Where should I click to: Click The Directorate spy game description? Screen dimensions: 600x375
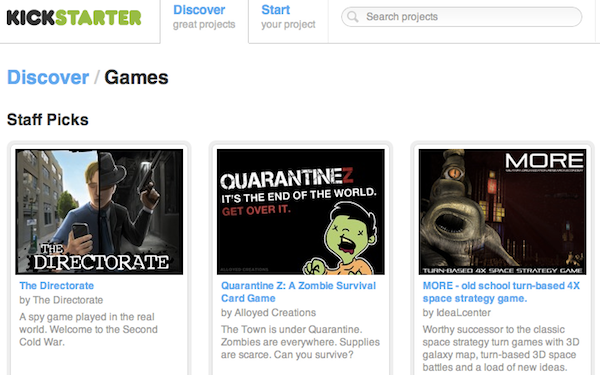point(88,329)
